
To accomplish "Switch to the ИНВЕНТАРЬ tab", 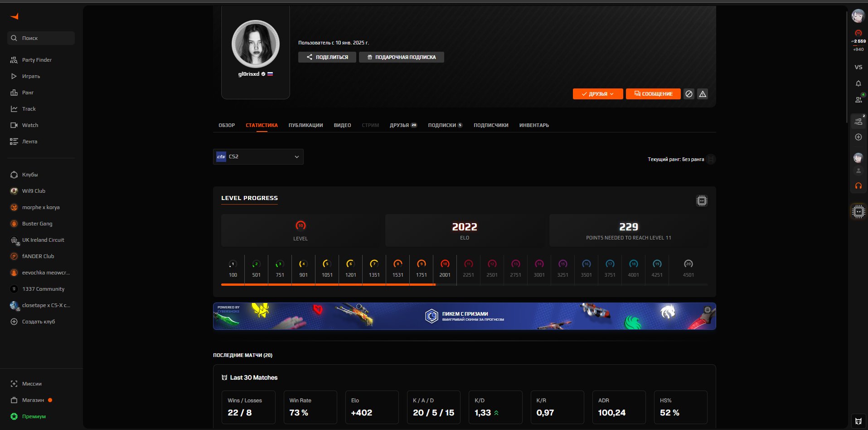I will 534,125.
